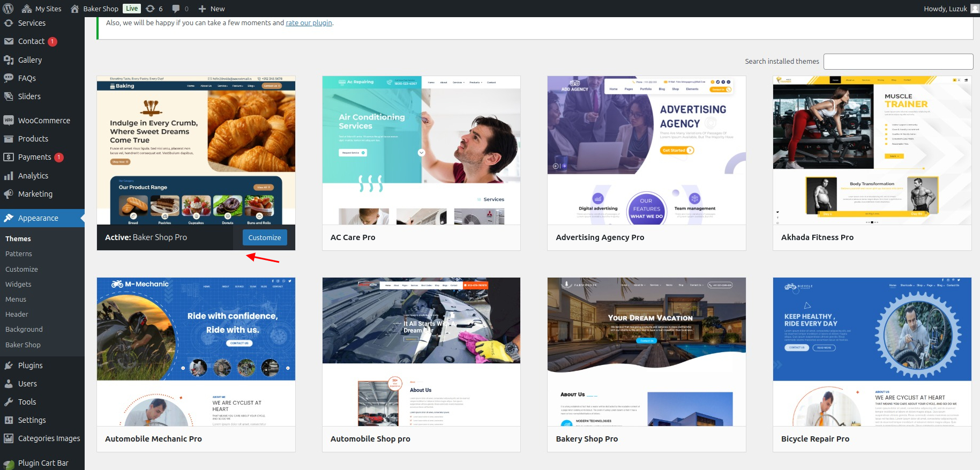Image resolution: width=980 pixels, height=470 pixels.
Task: Open the Themes submenu item
Action: (18, 239)
